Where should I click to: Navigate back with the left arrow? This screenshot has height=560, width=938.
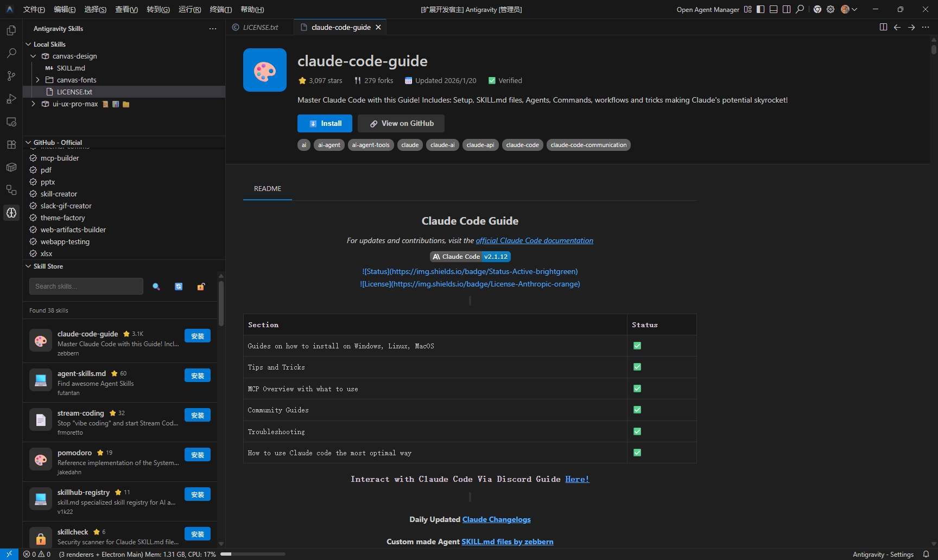tap(897, 27)
